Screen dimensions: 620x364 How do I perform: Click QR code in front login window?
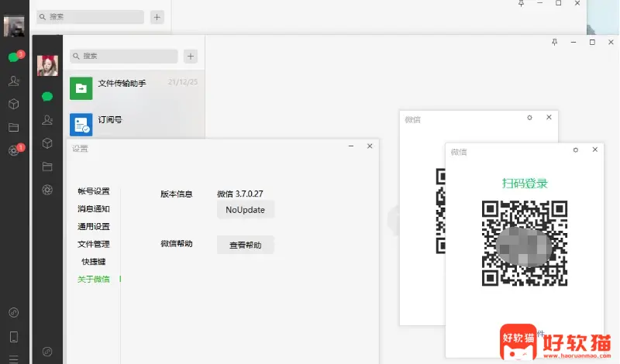click(525, 243)
